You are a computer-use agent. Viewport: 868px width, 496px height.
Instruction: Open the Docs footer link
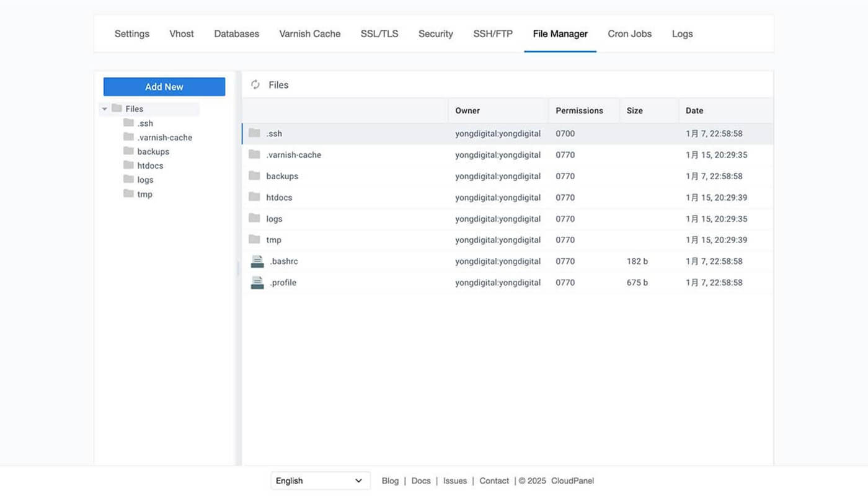(421, 481)
